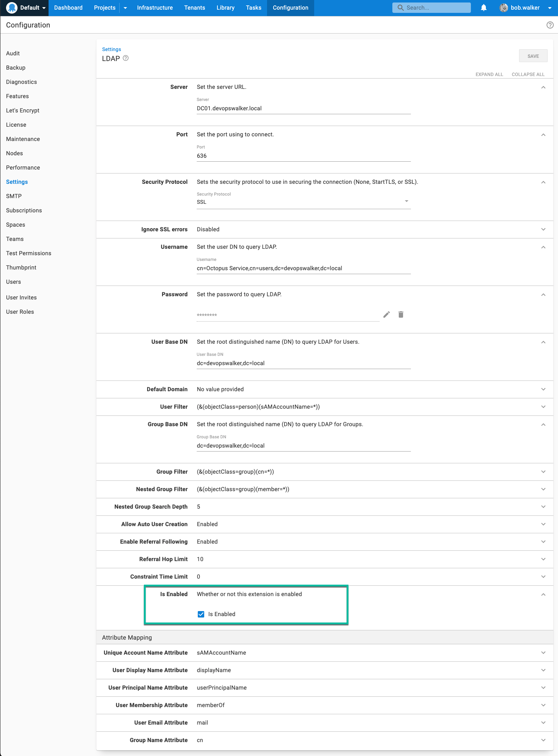558x756 pixels.
Task: Open Audit in the sidebar
Action: pyautogui.click(x=13, y=53)
